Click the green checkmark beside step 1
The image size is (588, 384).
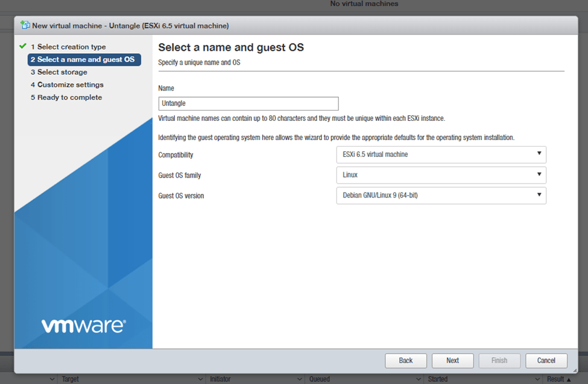click(x=23, y=46)
